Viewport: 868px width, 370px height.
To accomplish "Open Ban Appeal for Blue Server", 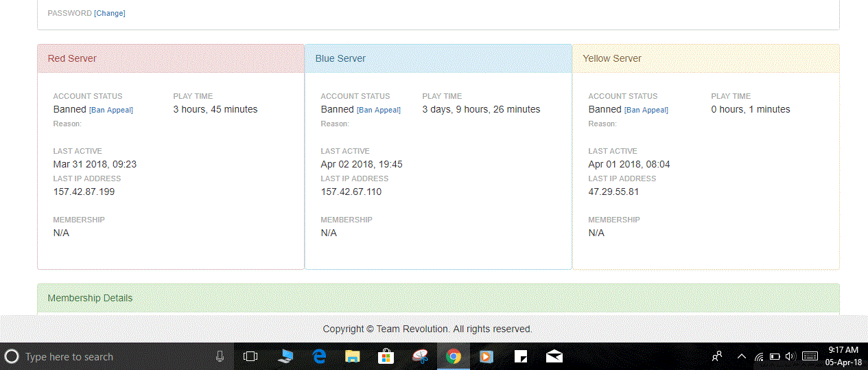I will coord(379,110).
